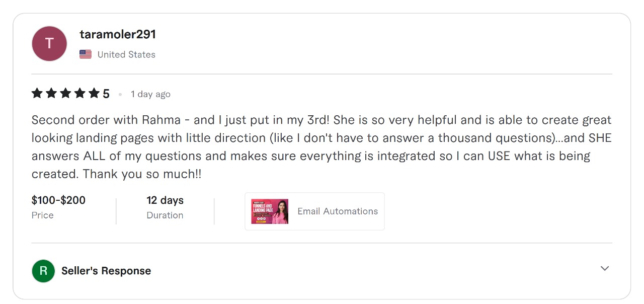Click the first rating star

(x=37, y=94)
